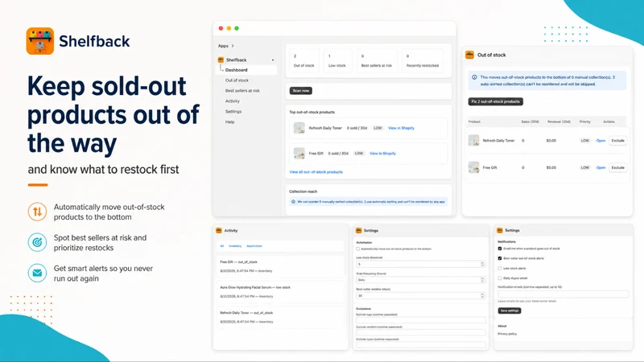Click 'Refresh Daily Toner — out_of_stock' activity entry
Screen dimensions: 644x362
click(x=280, y=317)
